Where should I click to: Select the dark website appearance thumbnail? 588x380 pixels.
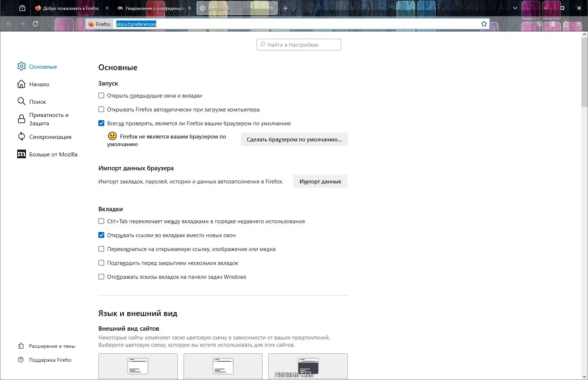[x=308, y=366]
